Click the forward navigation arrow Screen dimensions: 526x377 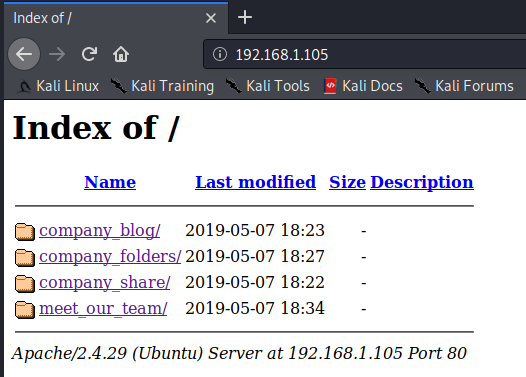pyautogui.click(x=57, y=54)
